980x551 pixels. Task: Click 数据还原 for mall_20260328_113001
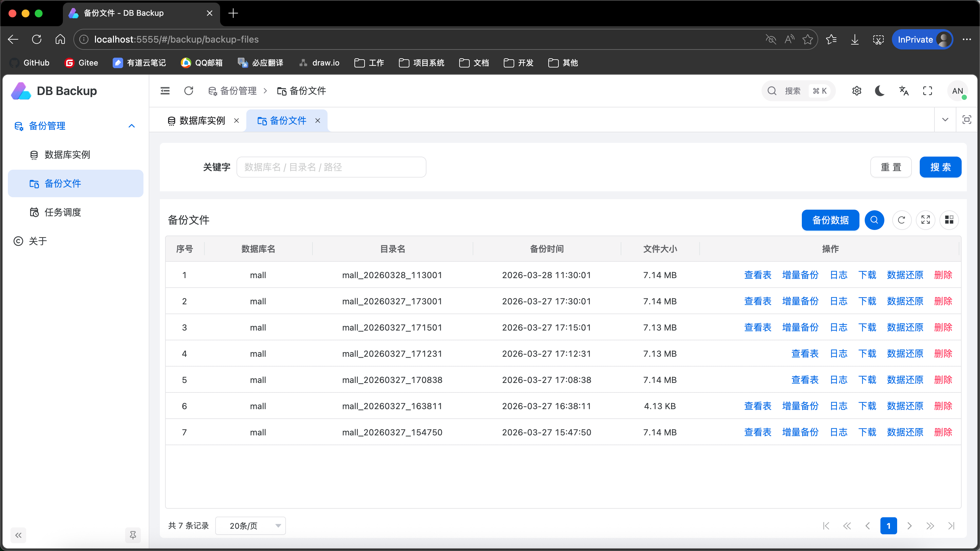(x=905, y=275)
